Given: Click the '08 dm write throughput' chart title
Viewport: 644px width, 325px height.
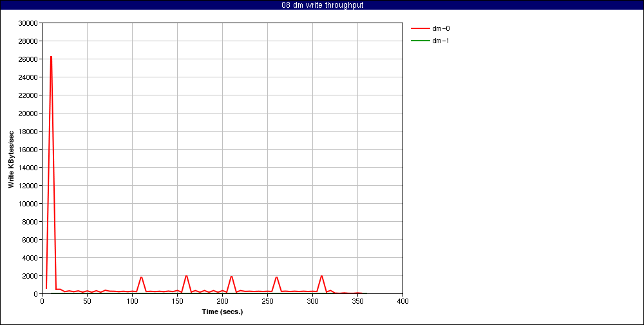Looking at the screenshot, I should (x=323, y=5).
